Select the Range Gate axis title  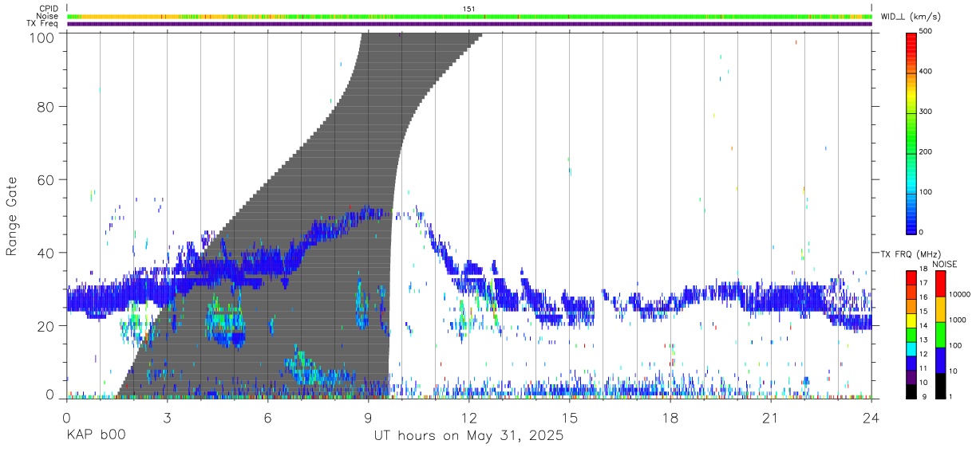12,217
